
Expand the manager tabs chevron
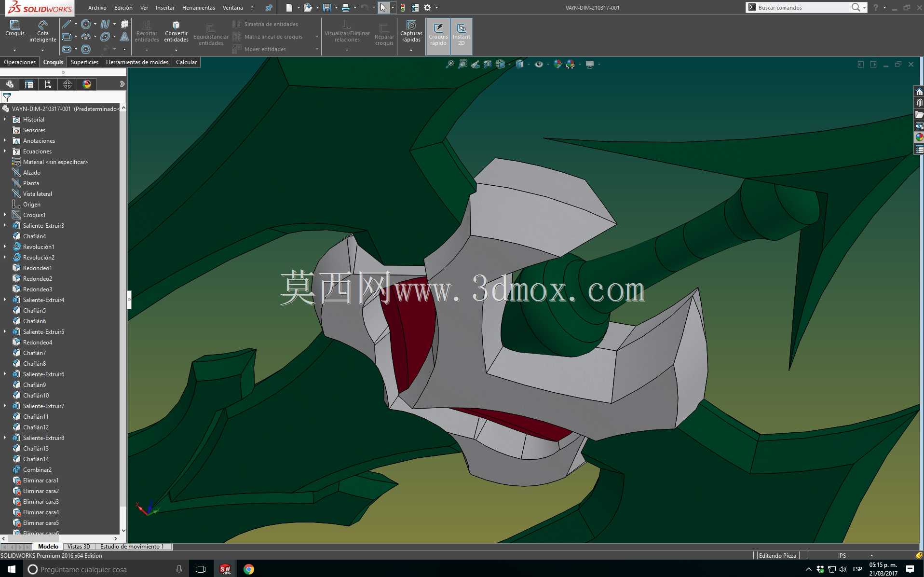(122, 84)
